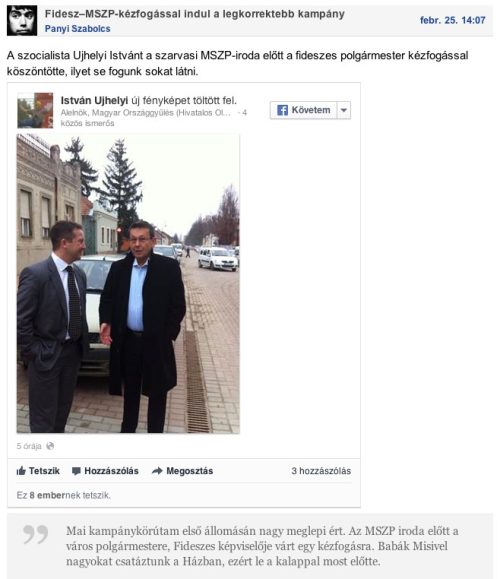Click the 8 embernek likes count
Viewport: 500px width, 579px height.
point(55,495)
